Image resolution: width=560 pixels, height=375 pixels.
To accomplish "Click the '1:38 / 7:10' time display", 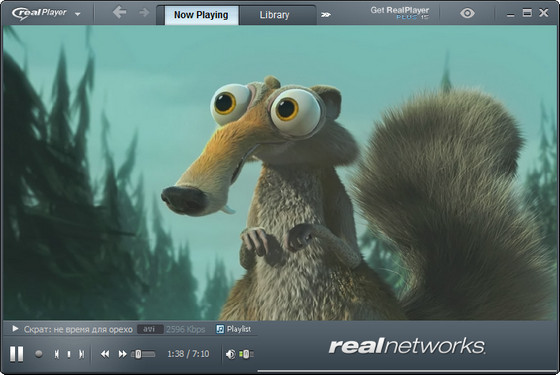I will pyautogui.click(x=188, y=354).
